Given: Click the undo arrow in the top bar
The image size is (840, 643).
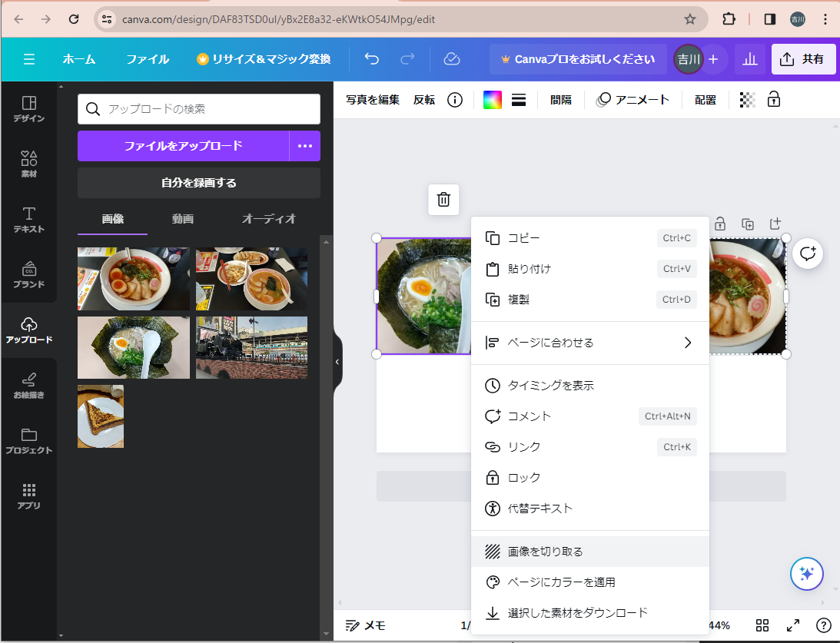Looking at the screenshot, I should pos(372,59).
